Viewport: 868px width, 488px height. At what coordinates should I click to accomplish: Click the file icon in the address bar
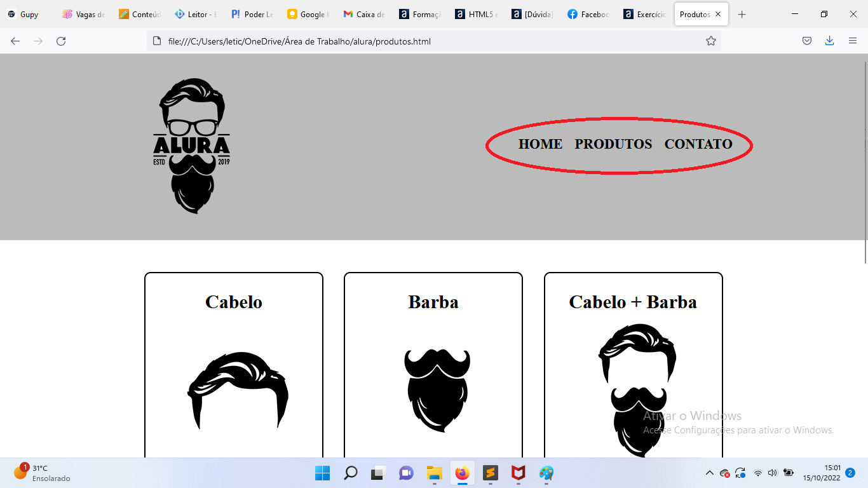pos(157,41)
